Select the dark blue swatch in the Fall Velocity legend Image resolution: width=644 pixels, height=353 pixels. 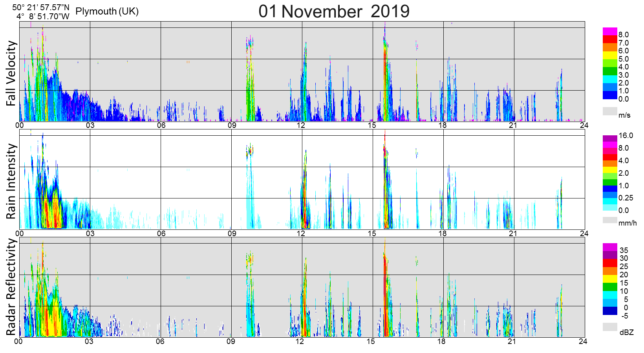tap(610, 95)
